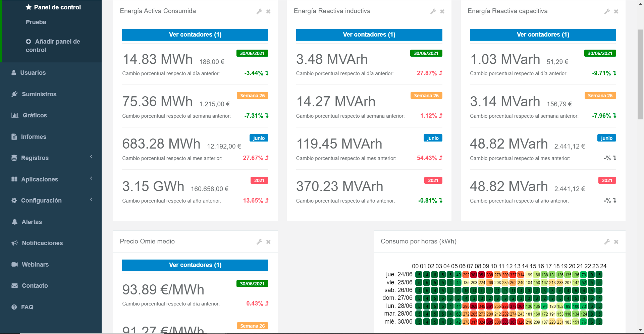Screen dimensions: 644x334
Task: Open the Webinars page
Action: (x=35, y=265)
